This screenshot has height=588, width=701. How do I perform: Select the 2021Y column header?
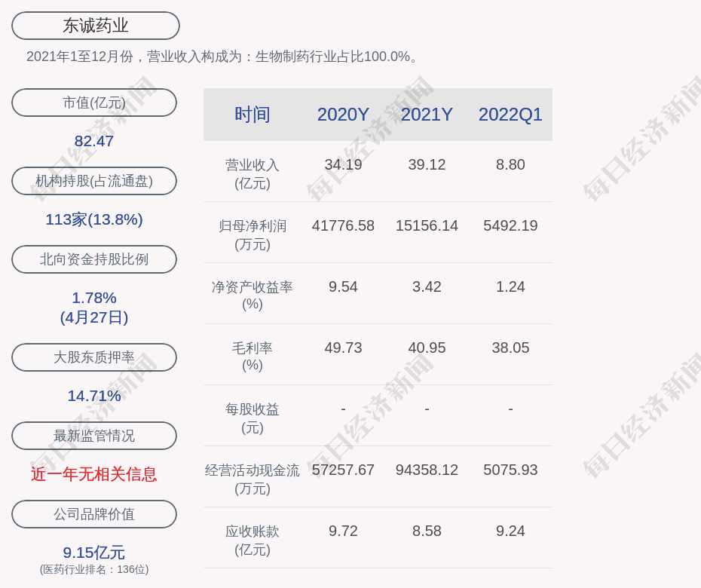pos(427,115)
